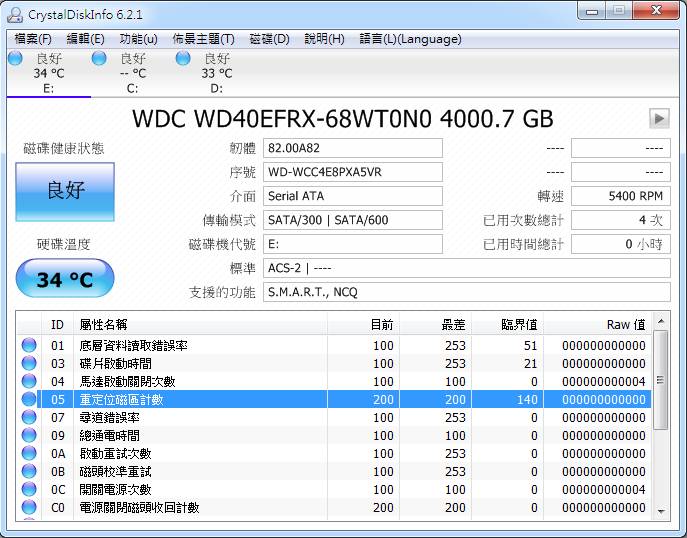Click status orb for attribute 03
This screenshot has width=687, height=538.
coord(29,363)
